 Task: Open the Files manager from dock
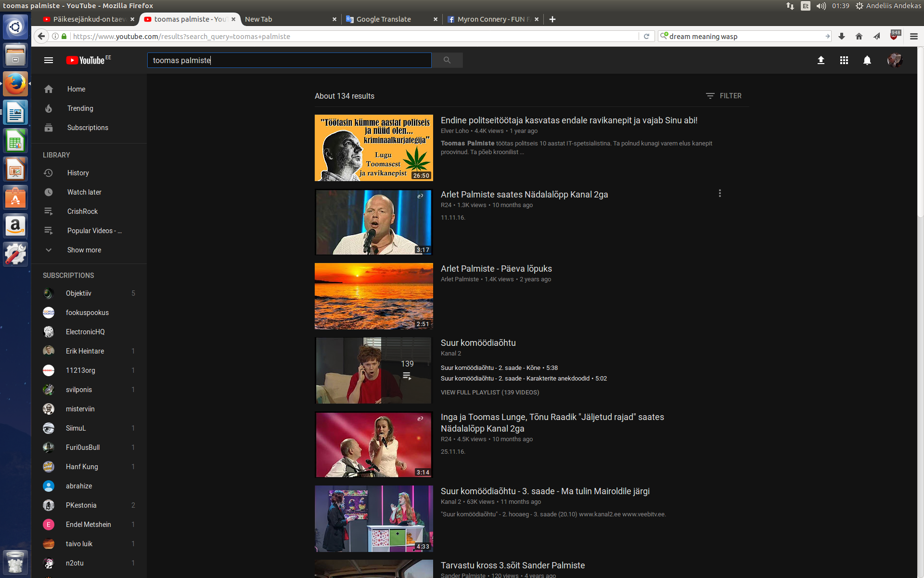pyautogui.click(x=15, y=55)
